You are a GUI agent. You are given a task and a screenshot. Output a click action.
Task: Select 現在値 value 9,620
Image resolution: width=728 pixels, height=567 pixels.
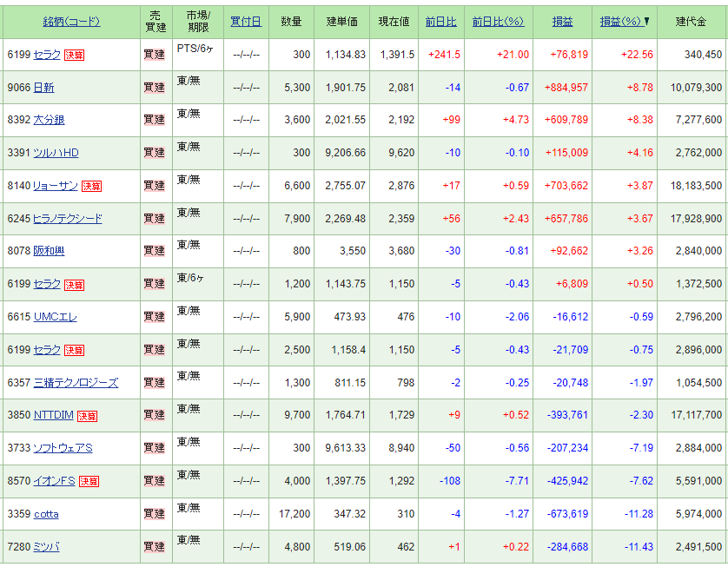pyautogui.click(x=401, y=153)
